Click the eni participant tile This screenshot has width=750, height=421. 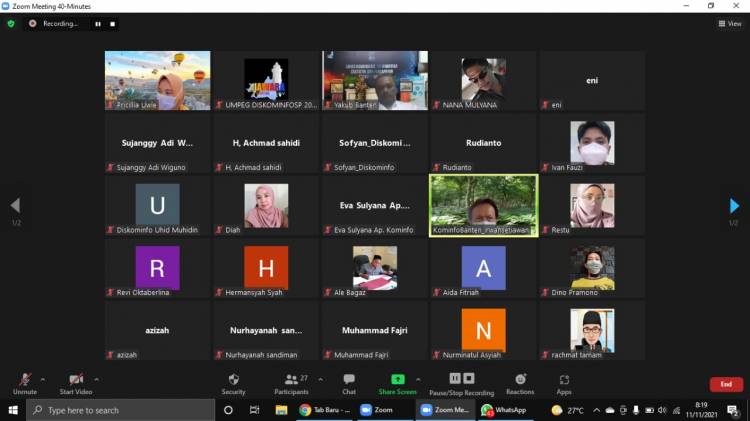[592, 80]
